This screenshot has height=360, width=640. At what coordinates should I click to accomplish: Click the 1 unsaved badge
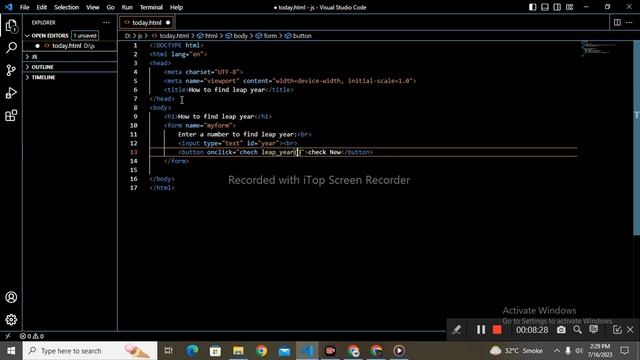pos(85,36)
